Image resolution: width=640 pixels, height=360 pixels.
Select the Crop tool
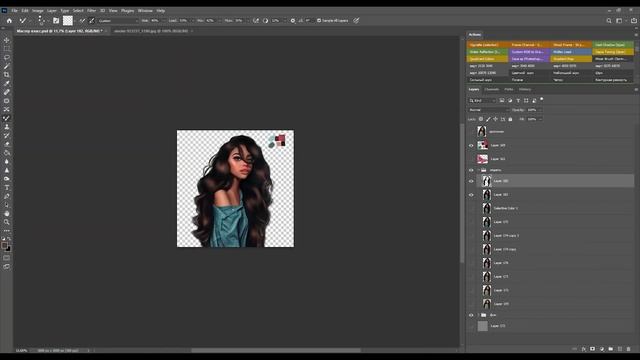coord(7,75)
